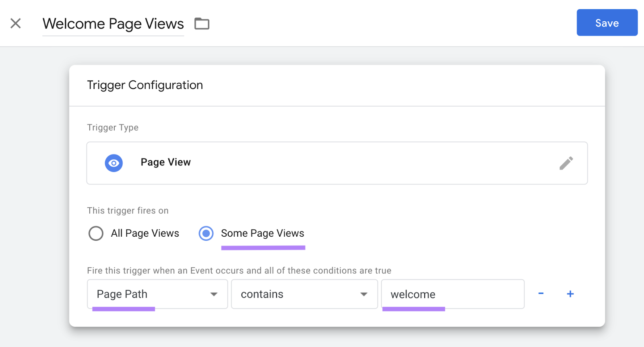Image resolution: width=644 pixels, height=347 pixels.
Task: Click the "Page View" trigger type text
Action: pos(165,162)
